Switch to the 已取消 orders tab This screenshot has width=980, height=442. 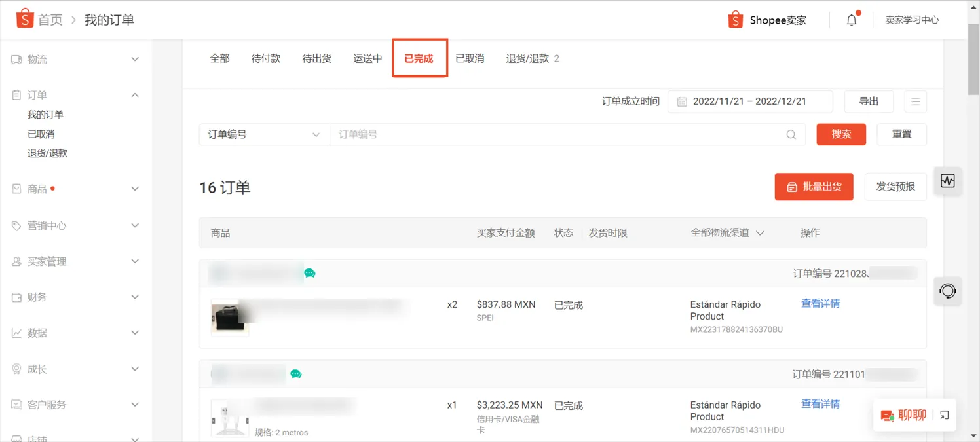[469, 58]
